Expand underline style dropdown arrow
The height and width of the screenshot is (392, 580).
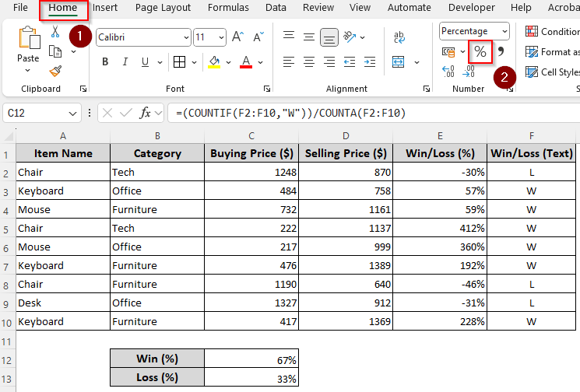[x=160, y=62]
